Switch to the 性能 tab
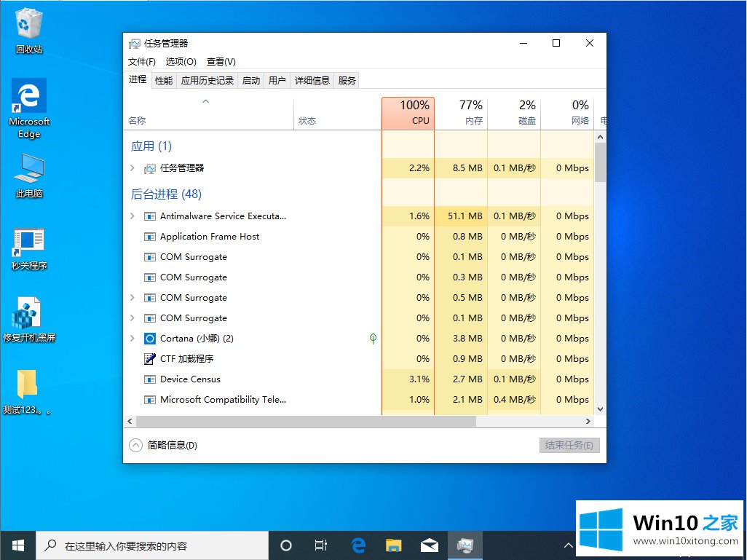Screen dimensions: 747x560 click(x=164, y=81)
